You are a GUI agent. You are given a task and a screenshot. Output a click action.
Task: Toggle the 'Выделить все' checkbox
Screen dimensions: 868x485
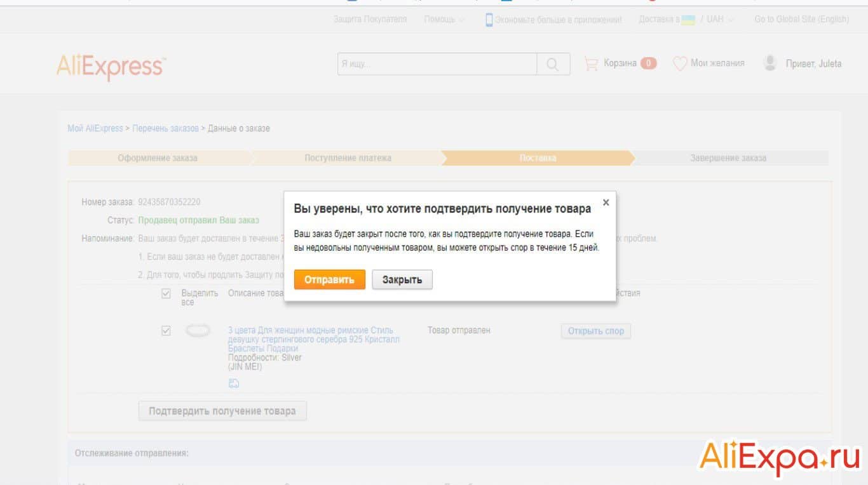click(x=166, y=293)
